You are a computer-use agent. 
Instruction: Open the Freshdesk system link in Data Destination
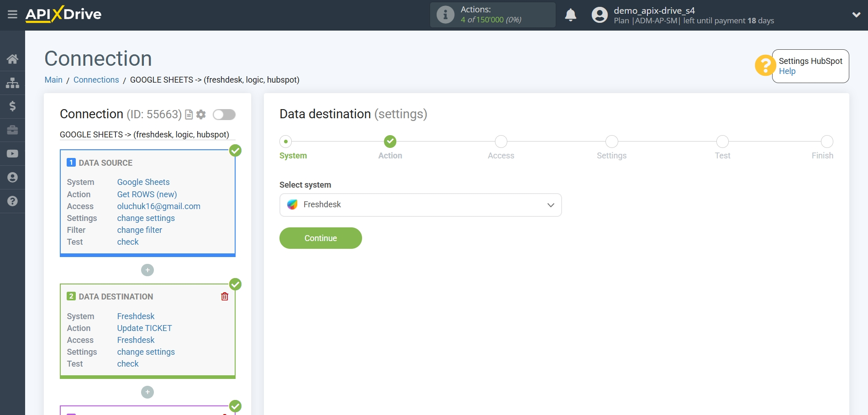136,316
